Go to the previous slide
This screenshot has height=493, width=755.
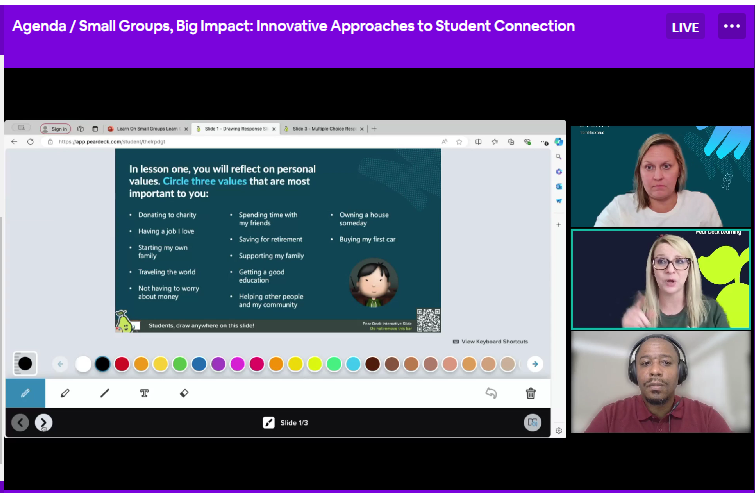point(20,423)
